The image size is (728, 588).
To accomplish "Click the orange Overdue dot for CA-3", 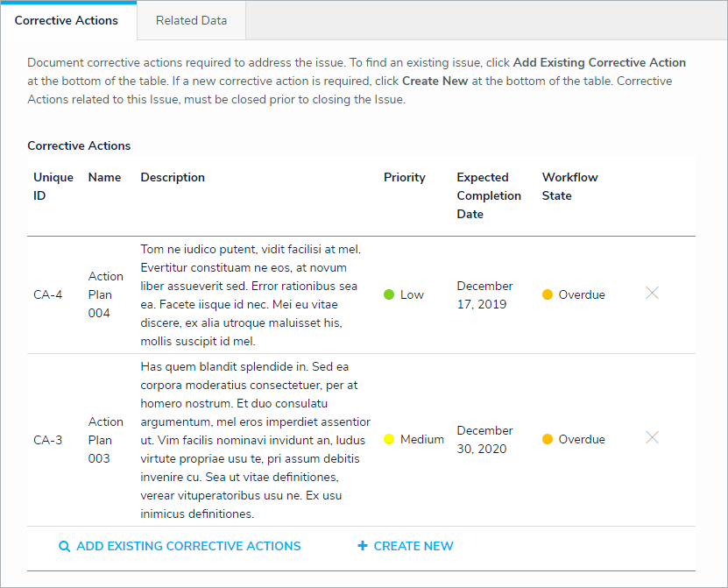I will [548, 439].
